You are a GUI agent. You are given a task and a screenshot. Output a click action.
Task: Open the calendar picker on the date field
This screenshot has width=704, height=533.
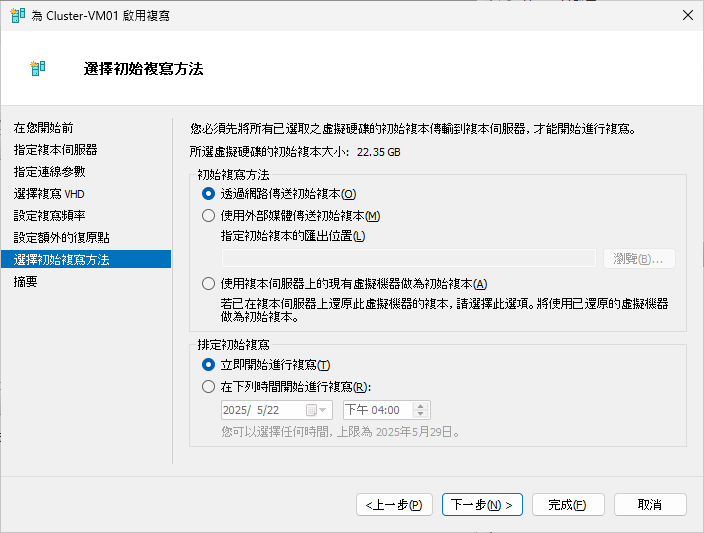click(317, 410)
